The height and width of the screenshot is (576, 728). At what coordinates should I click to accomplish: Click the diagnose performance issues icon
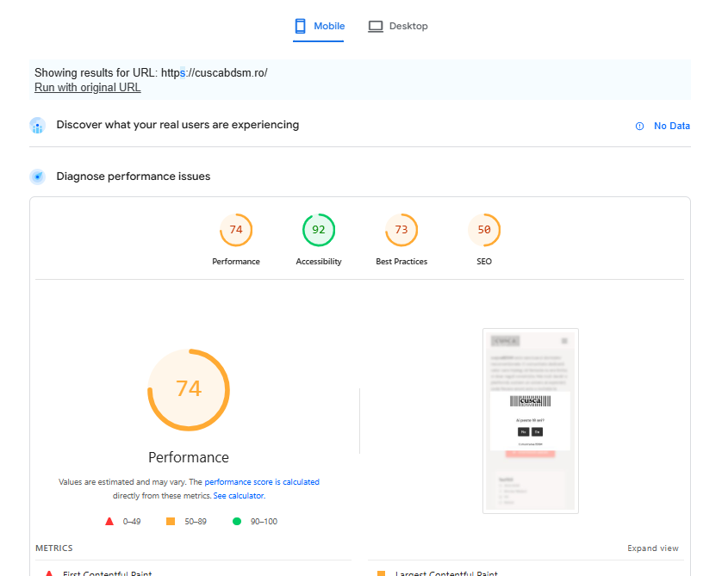(x=37, y=177)
